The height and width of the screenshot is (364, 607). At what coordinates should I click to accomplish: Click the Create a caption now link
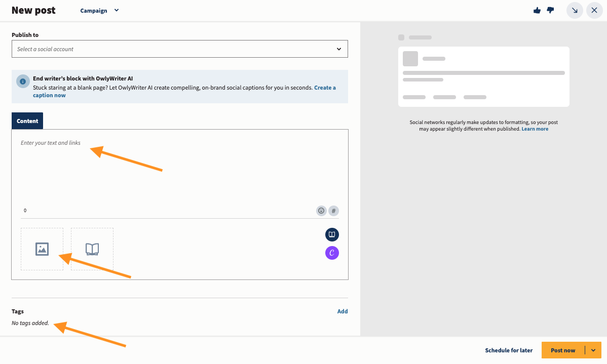[x=324, y=88]
